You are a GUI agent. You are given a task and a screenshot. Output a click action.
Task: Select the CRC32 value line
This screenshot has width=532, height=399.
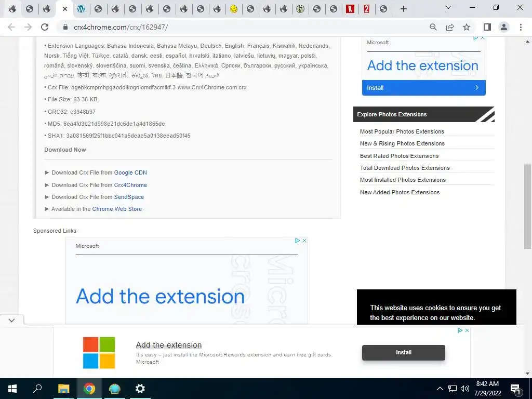coord(70,112)
